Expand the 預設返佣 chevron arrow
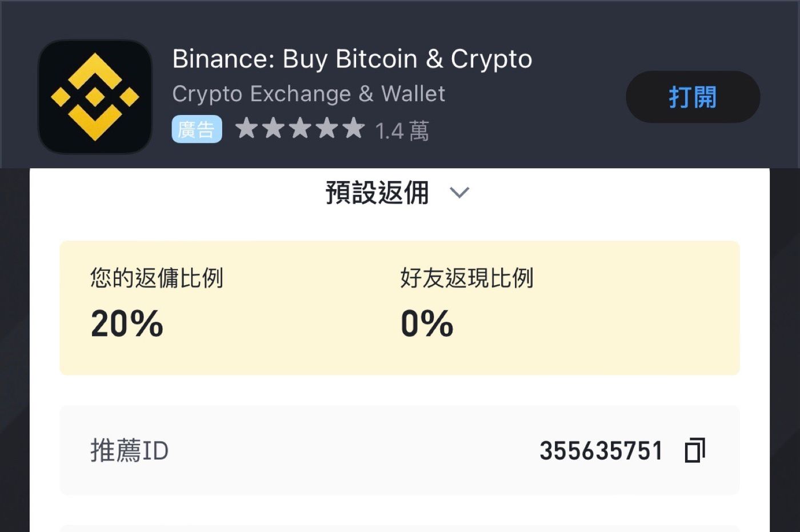 click(459, 193)
